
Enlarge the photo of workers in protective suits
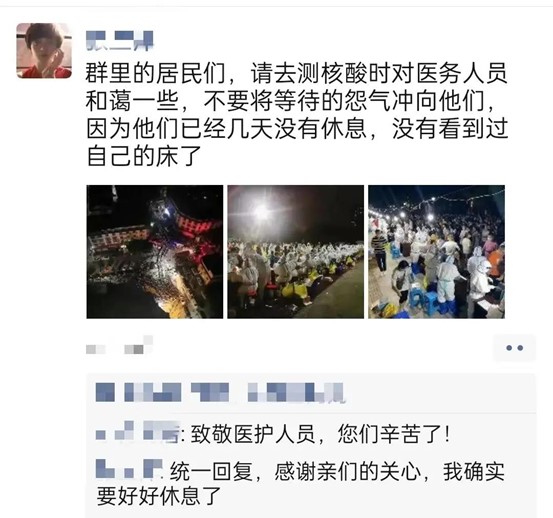click(x=436, y=252)
